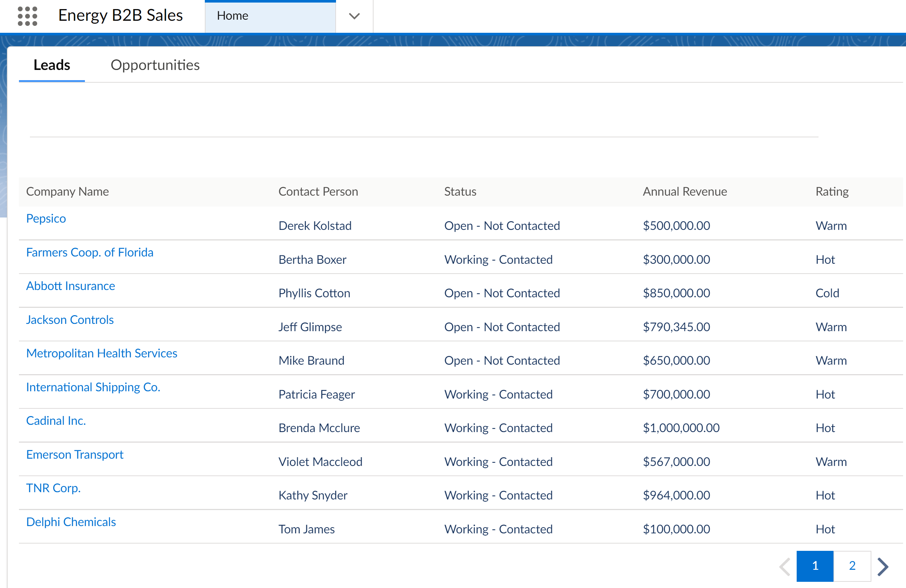Screen dimensions: 906x588
Task: Click Abbott Insurance's Cold rating
Action: pos(827,293)
